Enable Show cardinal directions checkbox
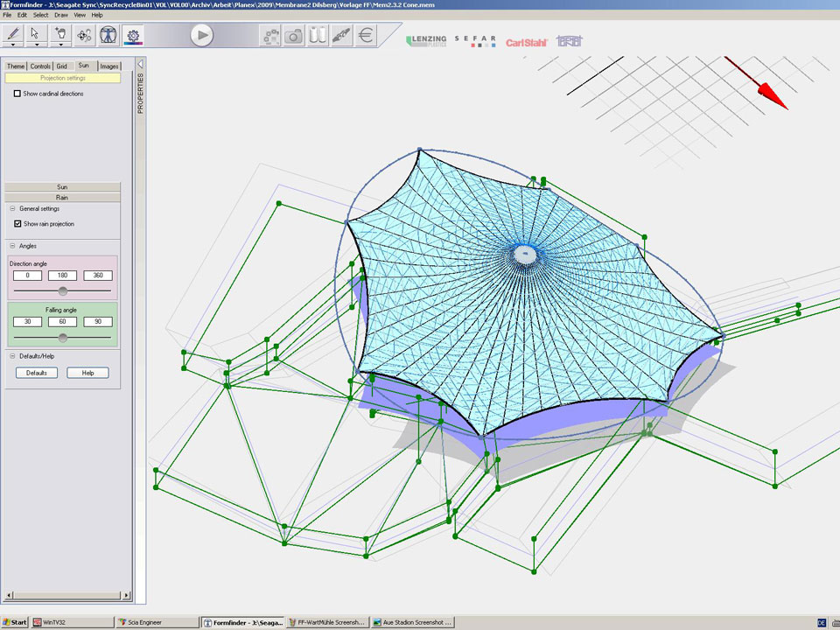 17,94
